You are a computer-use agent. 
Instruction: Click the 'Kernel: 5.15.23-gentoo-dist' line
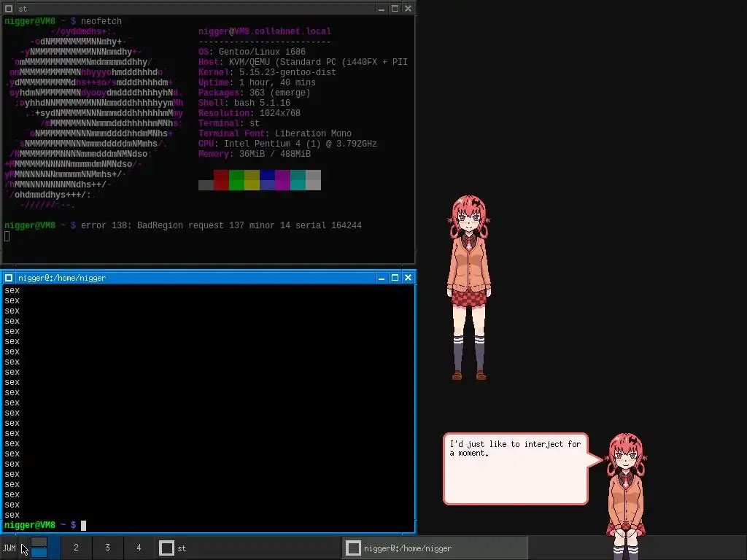click(x=267, y=72)
